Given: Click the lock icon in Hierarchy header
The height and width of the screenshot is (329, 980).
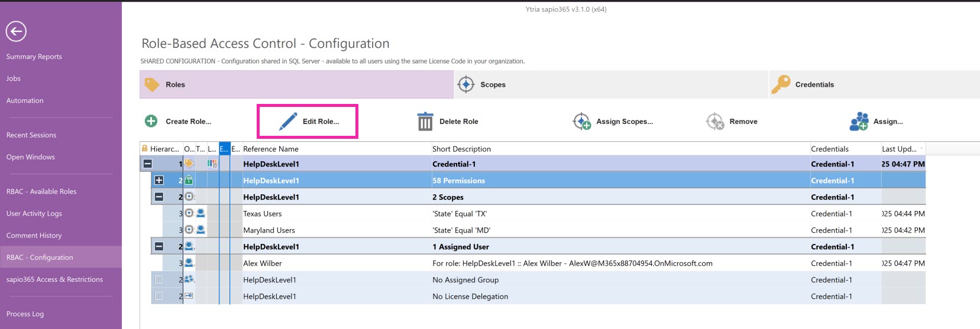Looking at the screenshot, I should tap(144, 149).
